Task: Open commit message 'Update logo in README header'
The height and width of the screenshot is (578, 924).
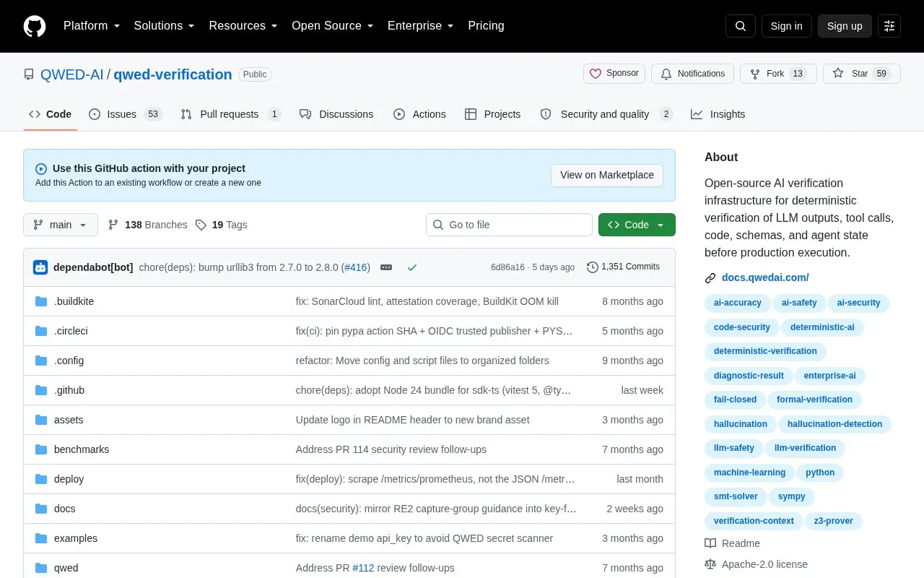Action: coord(412,420)
